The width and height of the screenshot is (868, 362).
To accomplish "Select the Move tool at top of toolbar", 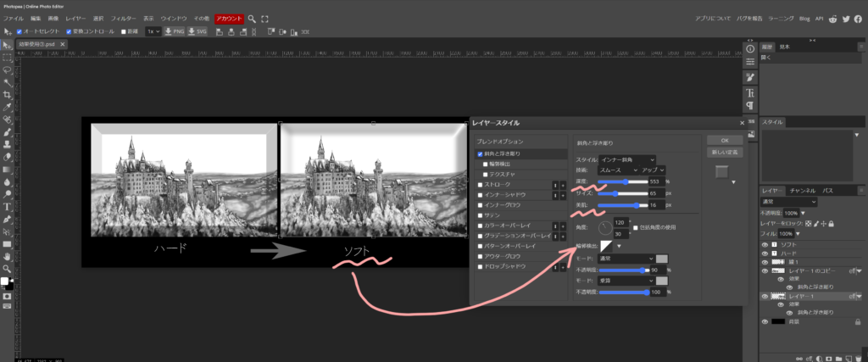I will (x=7, y=44).
